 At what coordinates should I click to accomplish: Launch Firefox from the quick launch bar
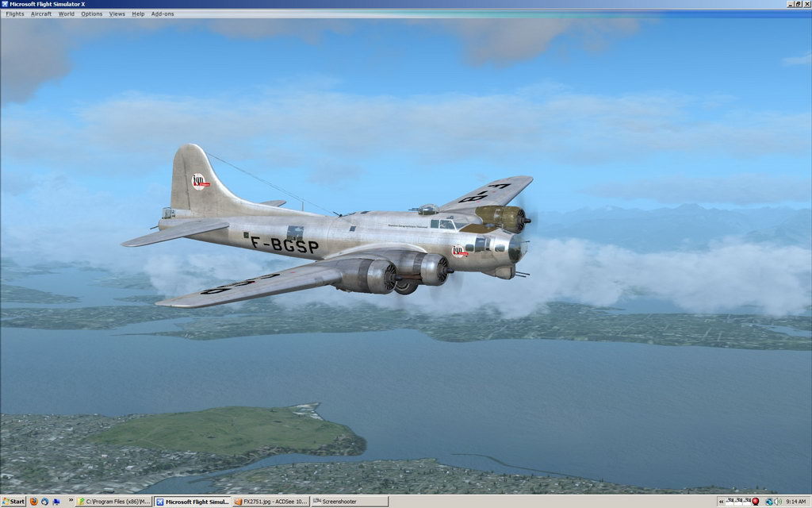(x=34, y=502)
